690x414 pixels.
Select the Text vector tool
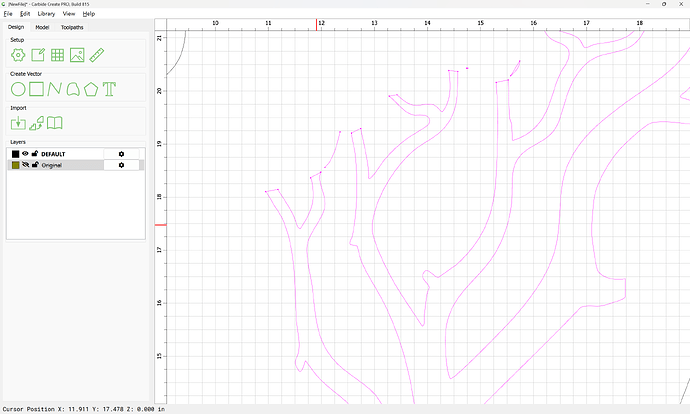(110, 89)
